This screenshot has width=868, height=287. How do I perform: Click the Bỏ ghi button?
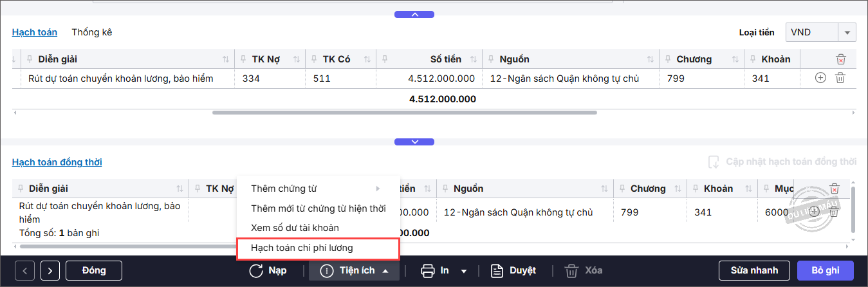coord(826,271)
